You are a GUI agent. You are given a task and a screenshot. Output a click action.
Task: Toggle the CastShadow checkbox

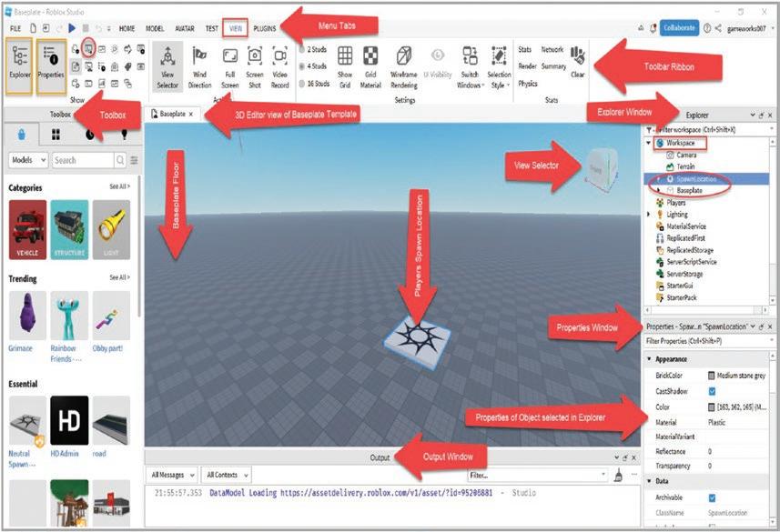(x=712, y=391)
